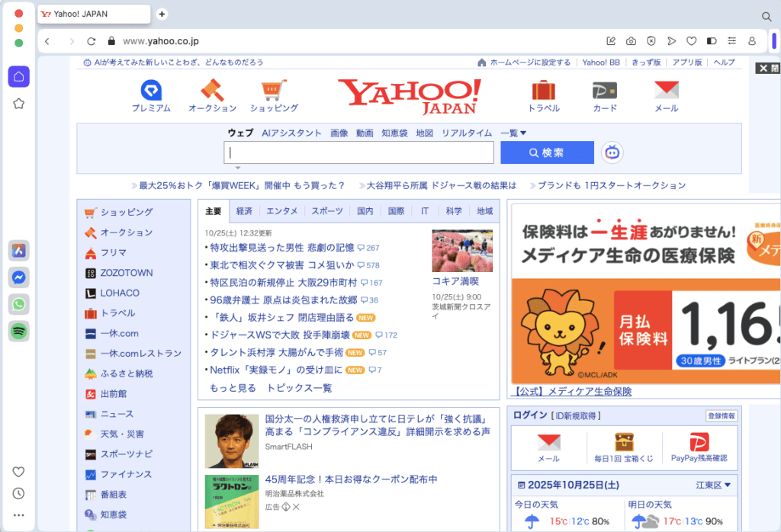Open the sidebar three-dots more menu
781x532 pixels.
(x=18, y=515)
